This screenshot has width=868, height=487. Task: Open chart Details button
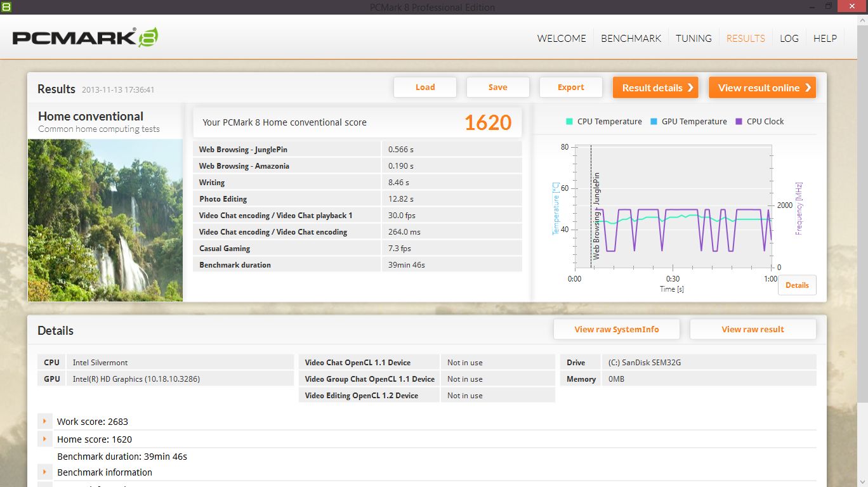pyautogui.click(x=797, y=285)
